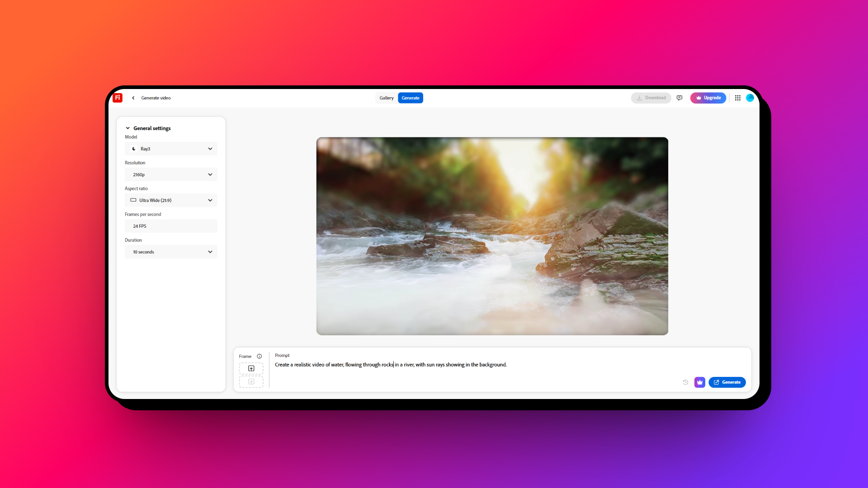The width and height of the screenshot is (868, 488).
Task: Collapse the General settings section
Action: pyautogui.click(x=128, y=128)
